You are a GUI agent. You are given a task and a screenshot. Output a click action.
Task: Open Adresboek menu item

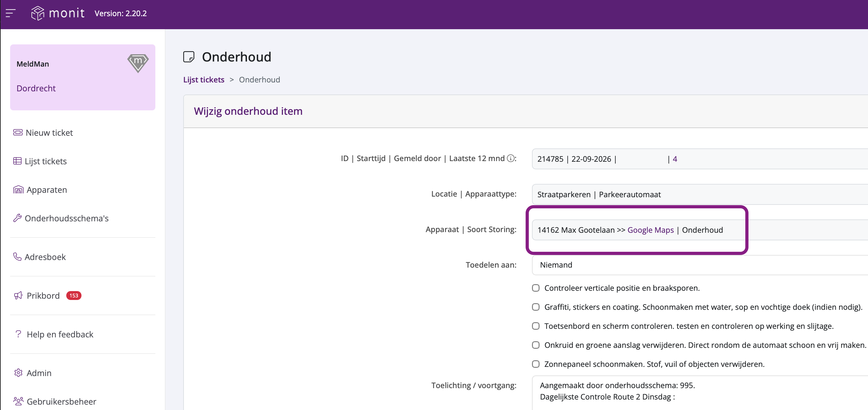click(x=45, y=257)
